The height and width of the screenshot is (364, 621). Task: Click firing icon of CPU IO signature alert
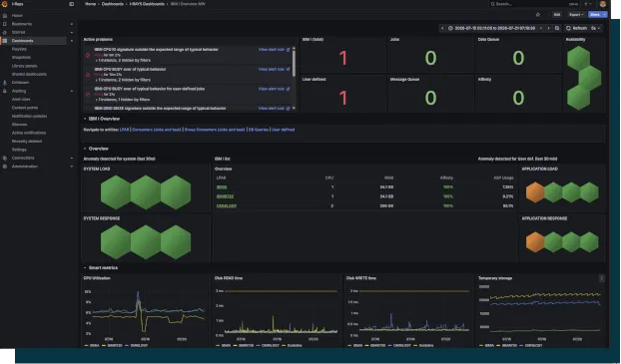[x=88, y=55]
